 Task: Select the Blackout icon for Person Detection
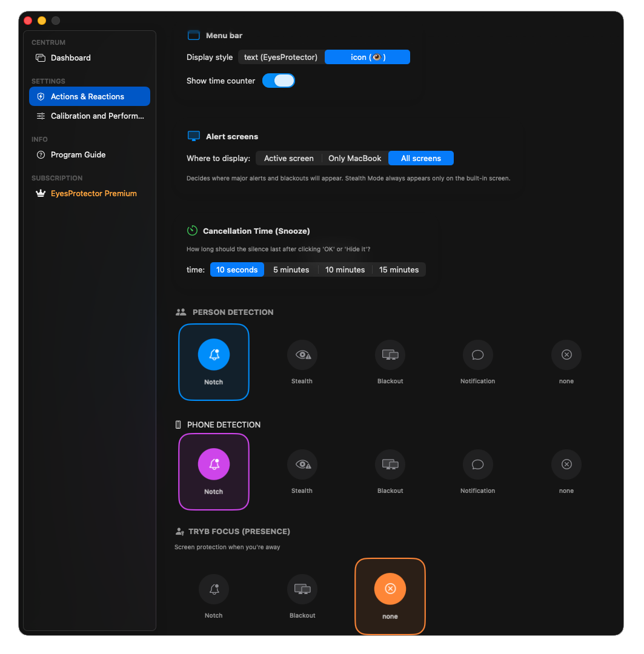[390, 355]
